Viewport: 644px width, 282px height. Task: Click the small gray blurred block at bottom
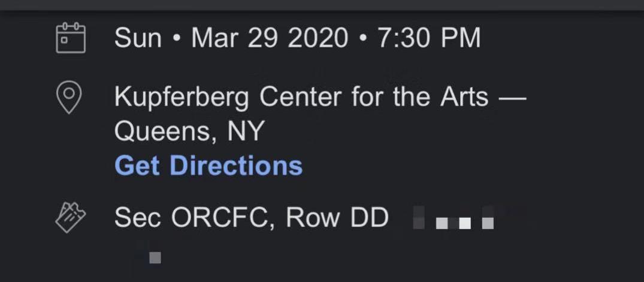(x=155, y=258)
